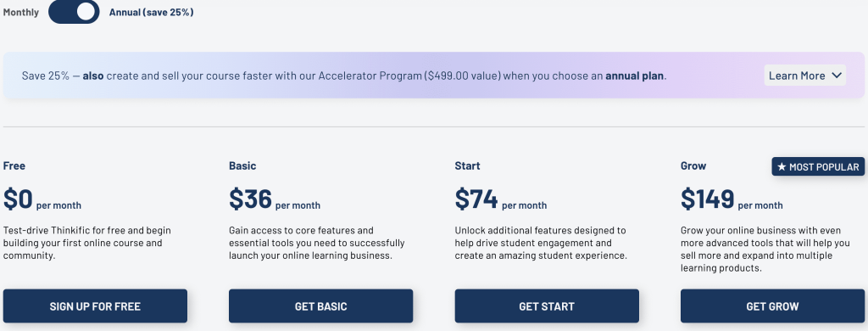Click the chevron arrow beside Learn More

coord(837,76)
